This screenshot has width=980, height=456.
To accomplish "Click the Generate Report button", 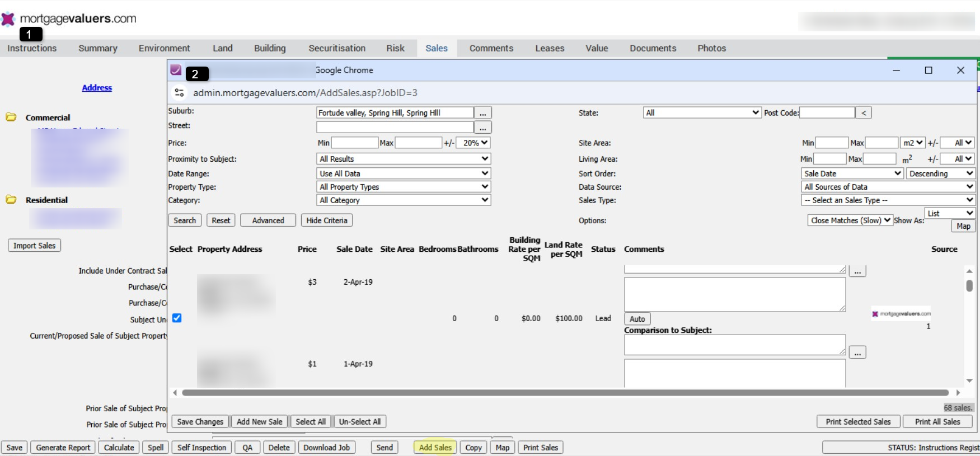I will tap(63, 448).
